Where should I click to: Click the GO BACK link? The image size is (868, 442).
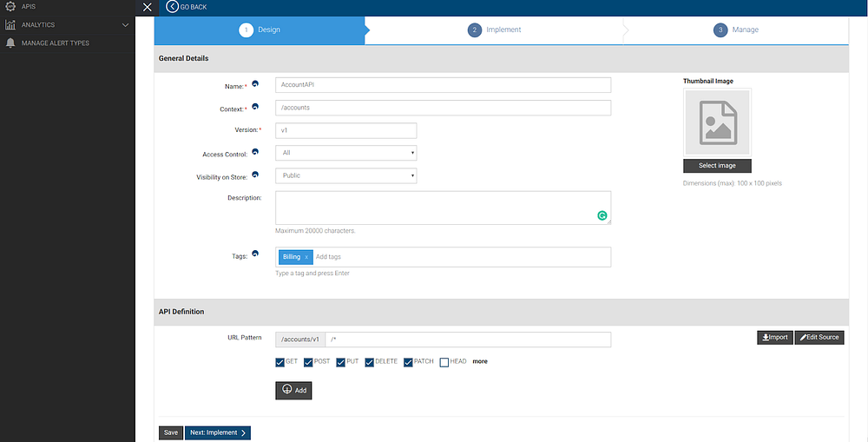tap(194, 7)
